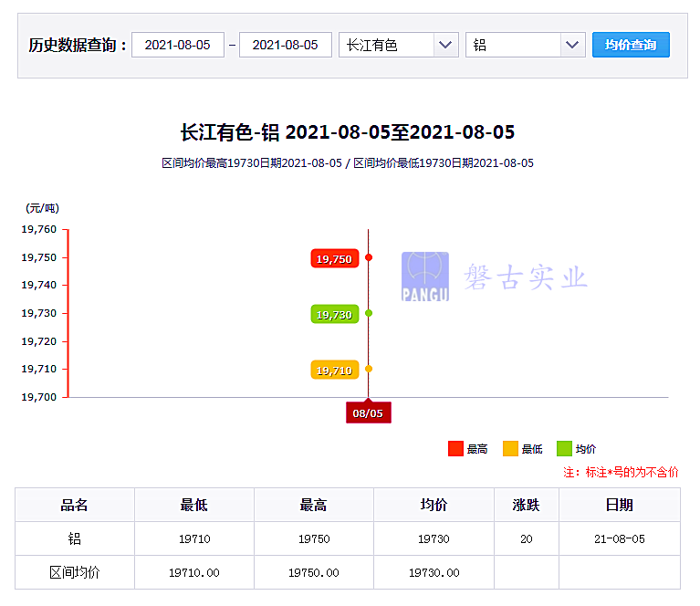Click the green 19,730 data point label
The height and width of the screenshot is (606, 700).
coord(334,314)
